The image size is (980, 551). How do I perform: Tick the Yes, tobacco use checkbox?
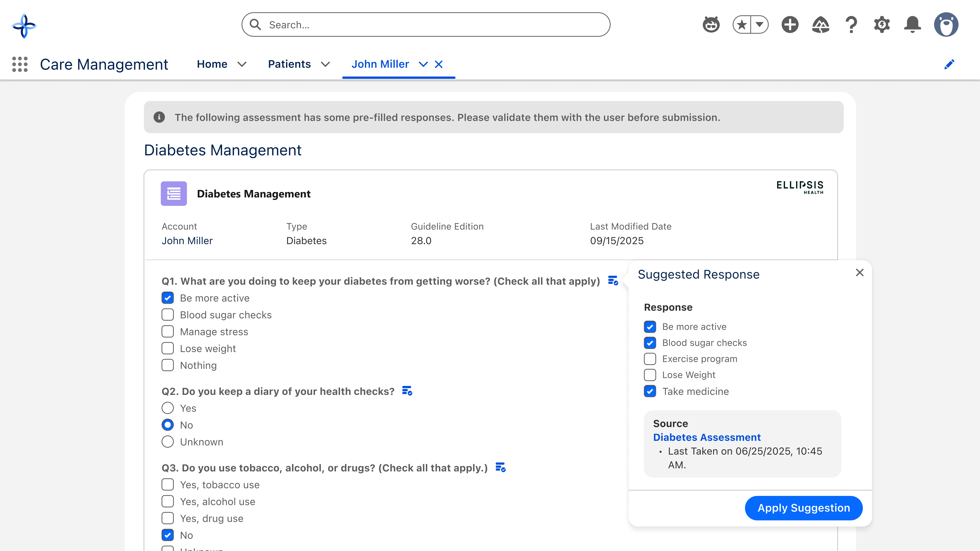[x=168, y=484]
